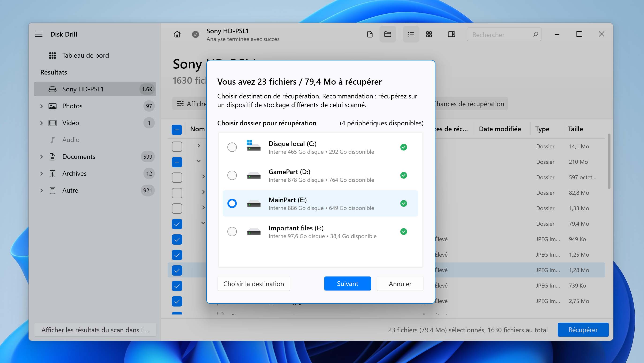
Task: Expand the Autre category in sidebar
Action: point(41,190)
